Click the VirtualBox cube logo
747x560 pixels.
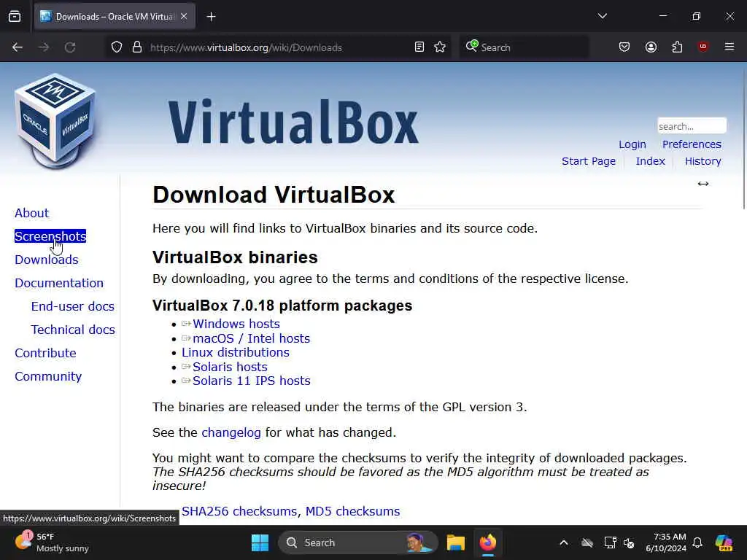[x=55, y=121]
